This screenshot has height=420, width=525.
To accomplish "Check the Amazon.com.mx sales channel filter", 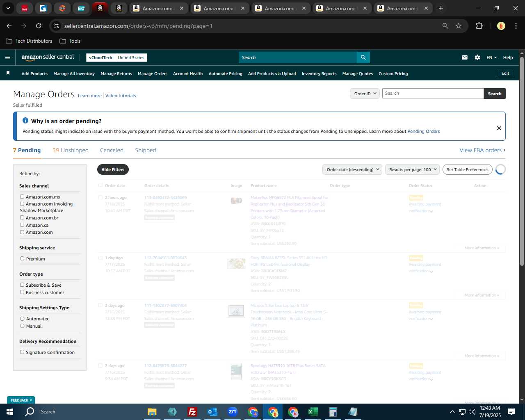I will (x=22, y=197).
